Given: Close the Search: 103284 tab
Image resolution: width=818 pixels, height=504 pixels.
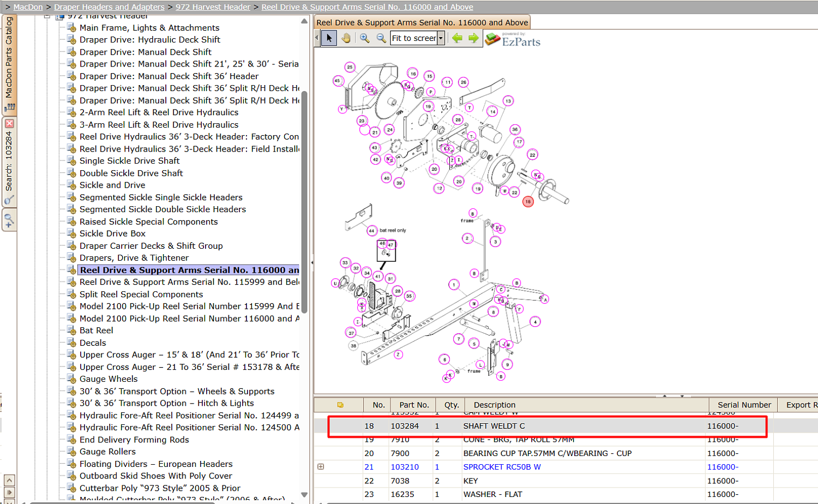Looking at the screenshot, I should 9,124.
